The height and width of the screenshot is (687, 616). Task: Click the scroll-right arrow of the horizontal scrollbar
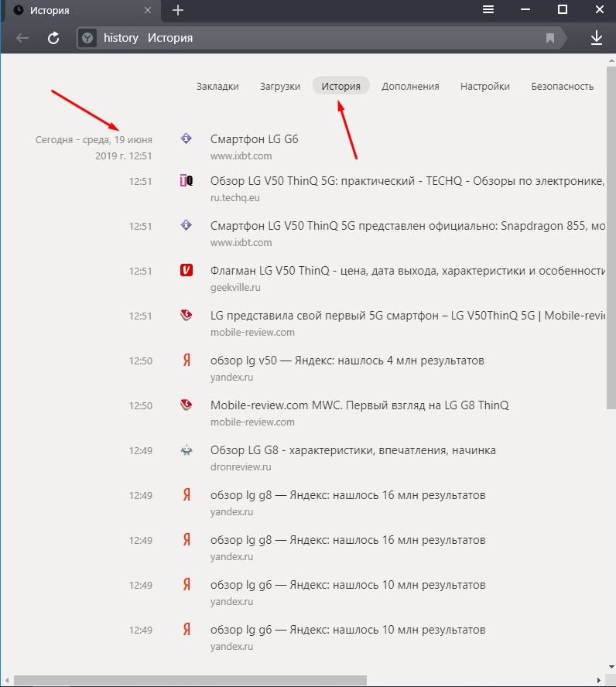coord(598,681)
